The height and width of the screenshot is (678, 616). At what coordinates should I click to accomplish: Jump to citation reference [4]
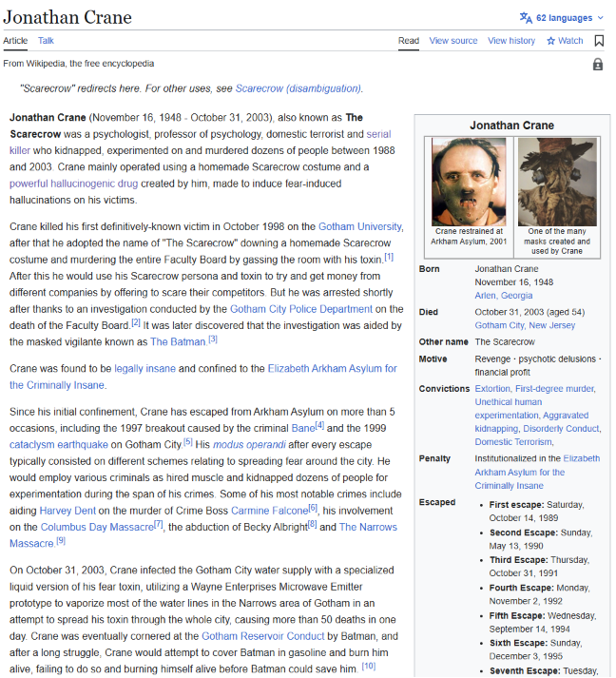pyautogui.click(x=319, y=425)
